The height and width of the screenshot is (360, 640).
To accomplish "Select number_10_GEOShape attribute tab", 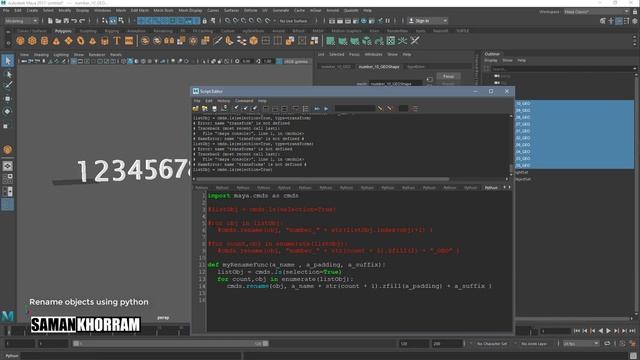I will tap(379, 67).
